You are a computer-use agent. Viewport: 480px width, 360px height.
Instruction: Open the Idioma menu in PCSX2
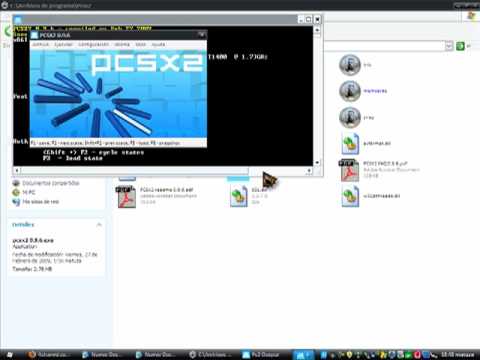(122, 44)
